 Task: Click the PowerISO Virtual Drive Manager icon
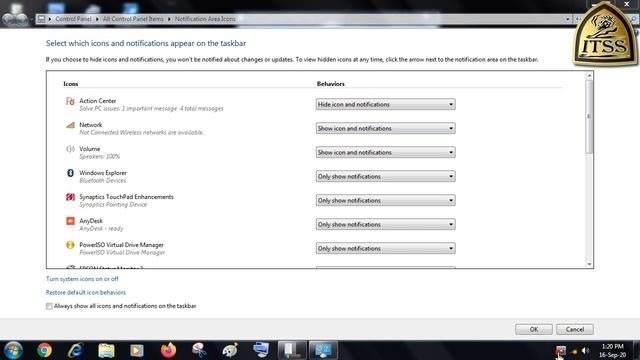pyautogui.click(x=70, y=245)
